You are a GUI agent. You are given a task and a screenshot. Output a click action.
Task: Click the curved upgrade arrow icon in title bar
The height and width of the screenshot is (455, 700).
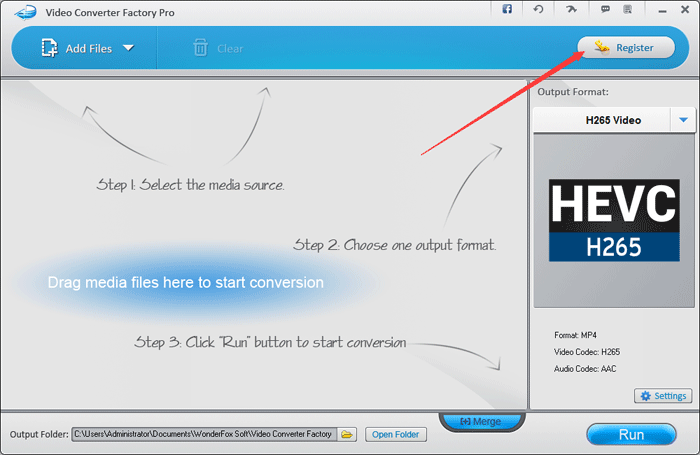coord(571,9)
